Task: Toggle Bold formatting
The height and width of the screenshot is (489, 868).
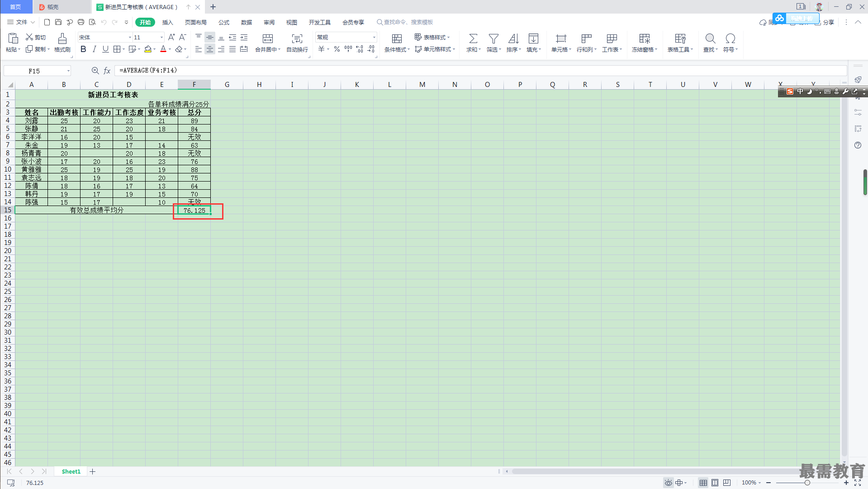Action: (x=83, y=49)
